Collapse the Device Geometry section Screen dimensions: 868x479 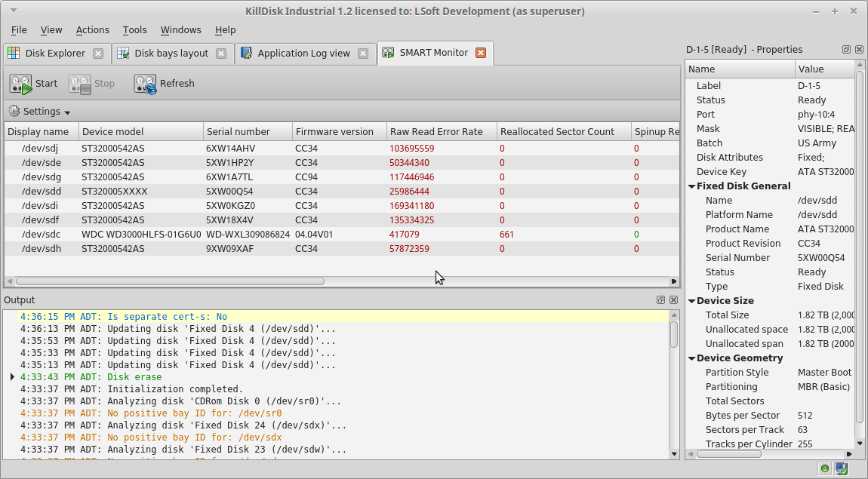691,358
